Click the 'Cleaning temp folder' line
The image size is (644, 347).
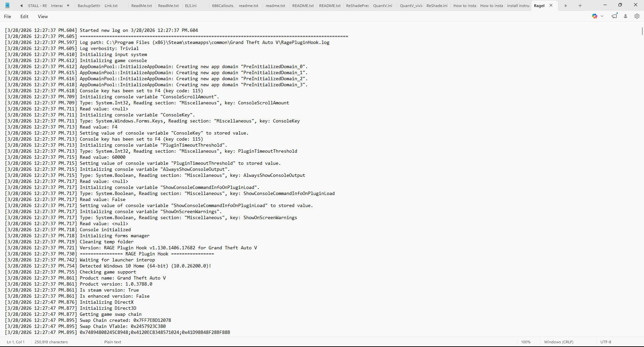coord(69,242)
